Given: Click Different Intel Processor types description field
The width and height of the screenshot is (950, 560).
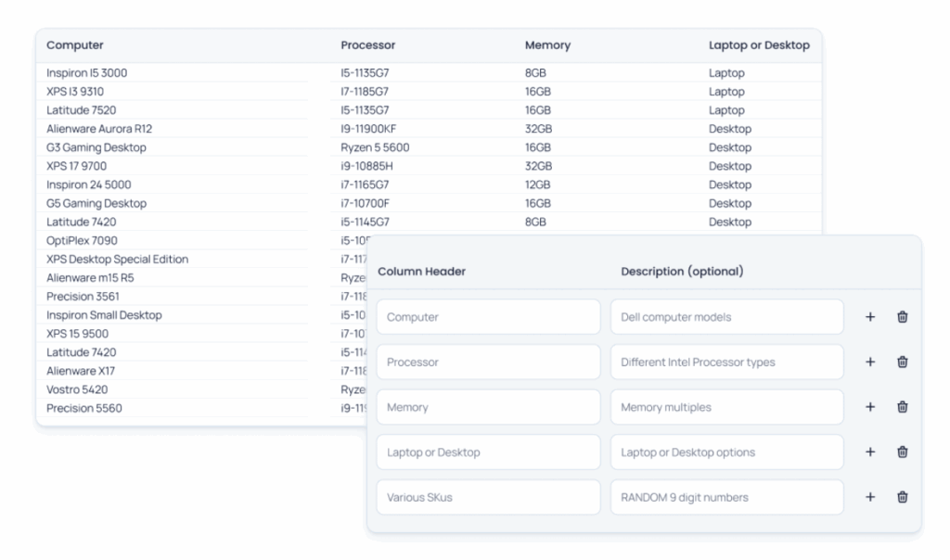Looking at the screenshot, I should point(727,362).
